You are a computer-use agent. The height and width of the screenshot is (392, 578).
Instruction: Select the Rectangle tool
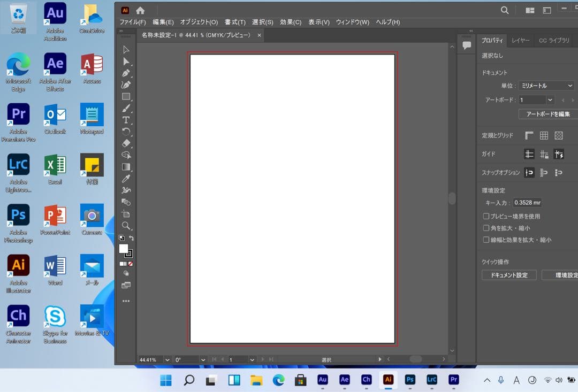126,97
